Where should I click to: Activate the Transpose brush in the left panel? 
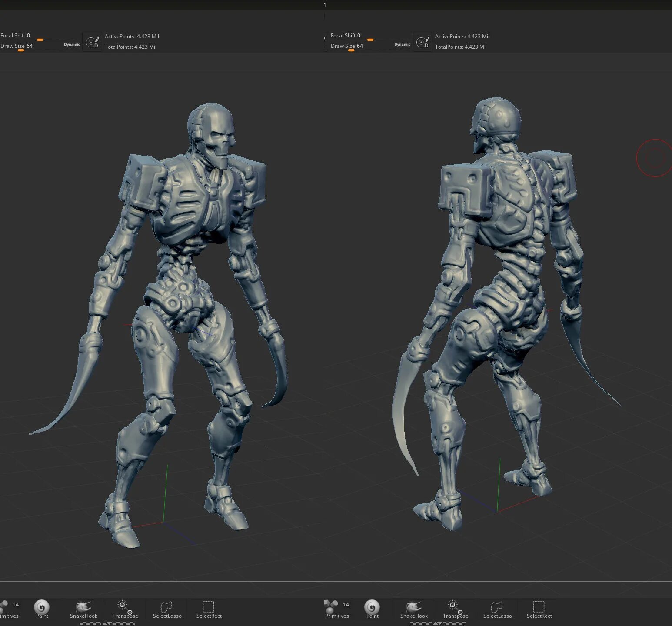[x=125, y=609]
